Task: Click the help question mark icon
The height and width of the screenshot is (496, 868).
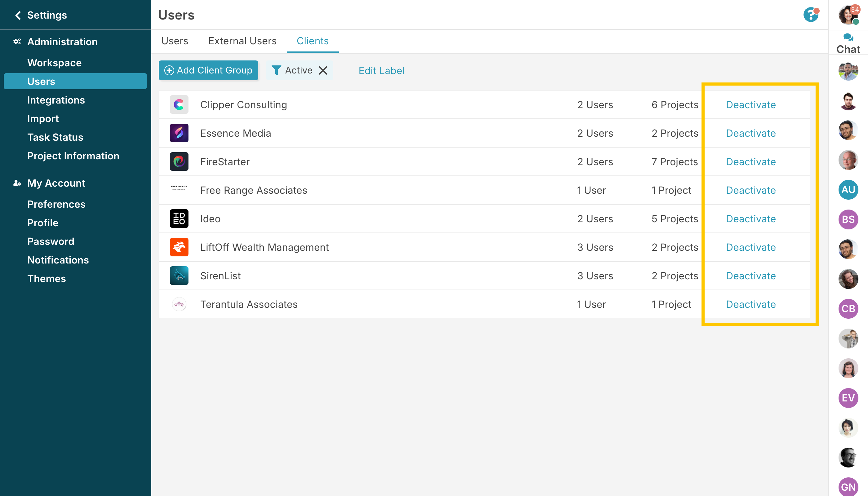Action: [x=810, y=15]
